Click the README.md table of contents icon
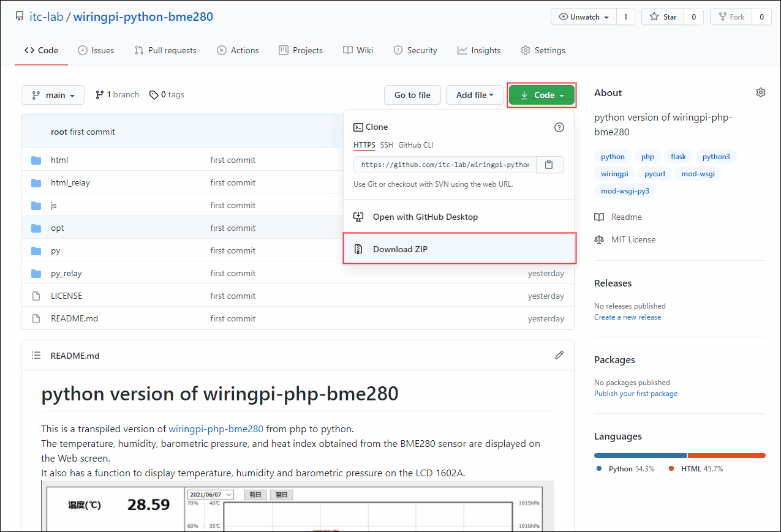This screenshot has height=532, width=781. [37, 355]
